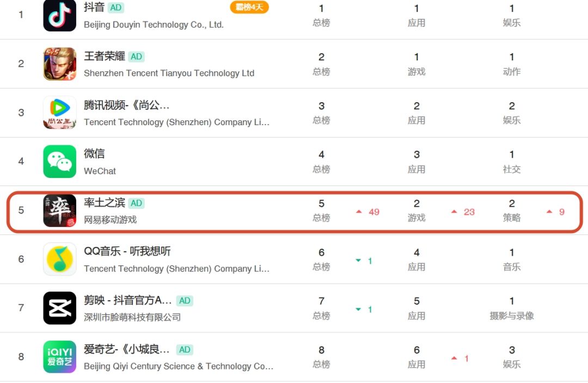Click the green WeChat app icon
The width and height of the screenshot is (588, 383).
click(60, 161)
